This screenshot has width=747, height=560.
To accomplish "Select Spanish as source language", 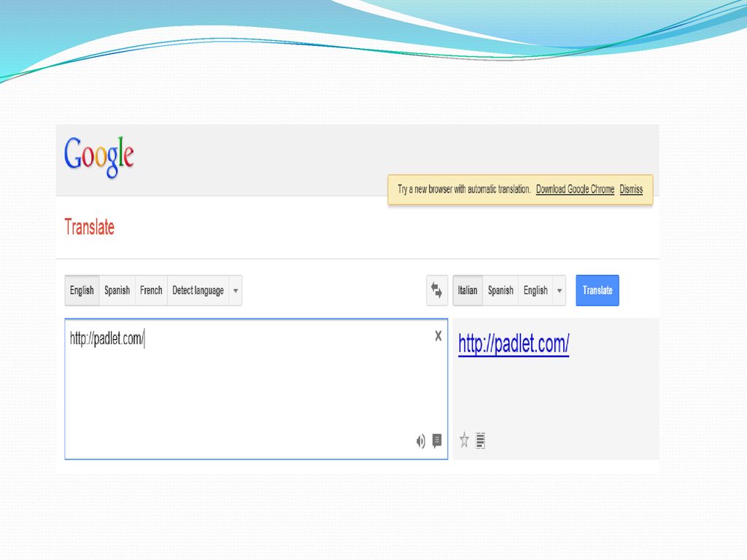I will (117, 290).
